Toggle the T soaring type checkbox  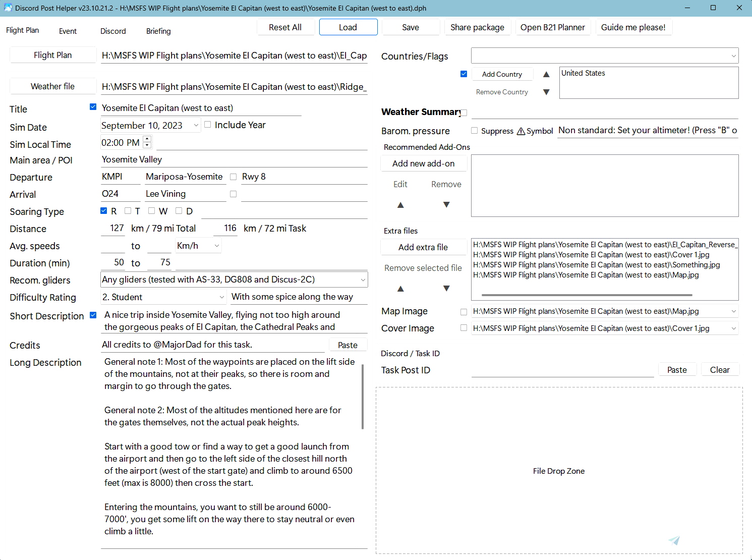click(128, 211)
